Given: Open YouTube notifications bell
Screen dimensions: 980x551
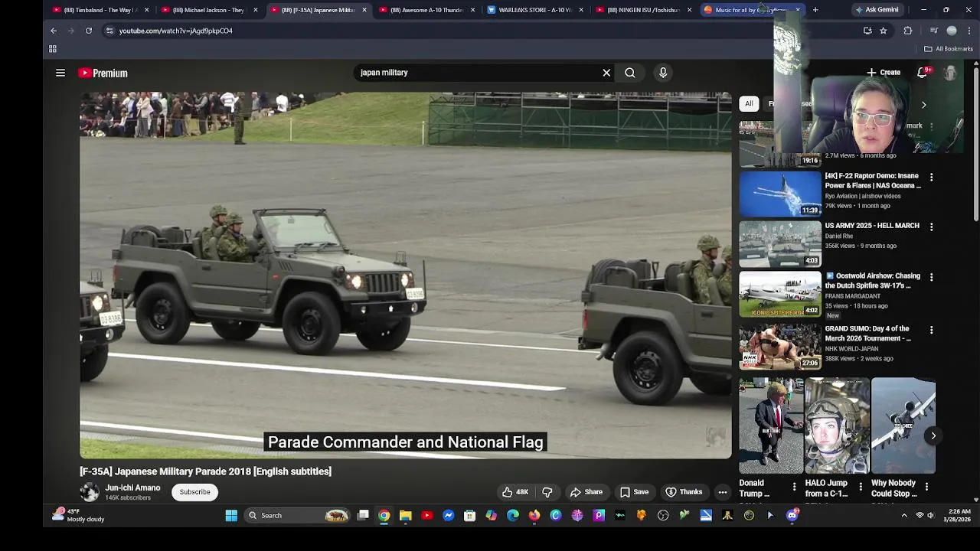Looking at the screenshot, I should pos(923,72).
